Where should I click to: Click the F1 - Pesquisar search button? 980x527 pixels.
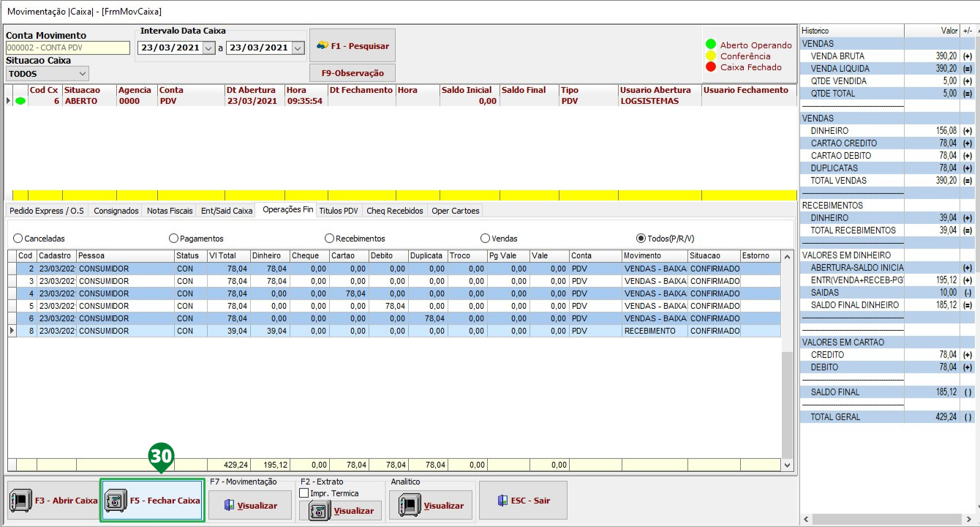point(353,45)
